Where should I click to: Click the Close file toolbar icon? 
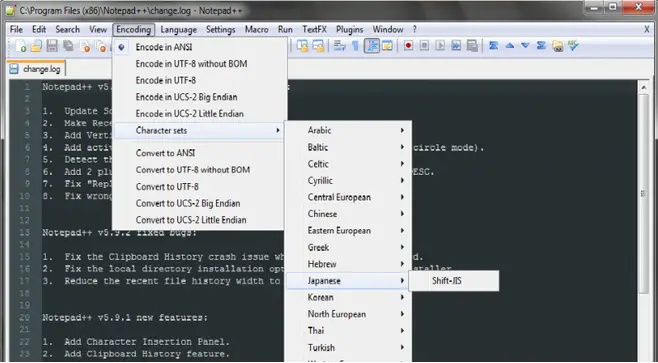point(85,46)
